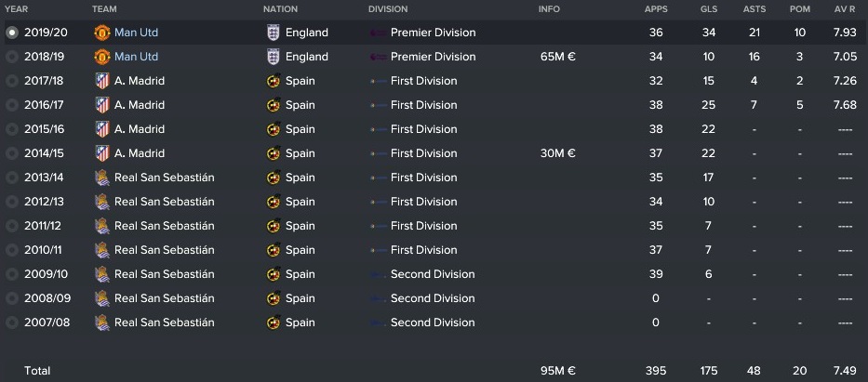This screenshot has height=382, width=868.
Task: Click the Man Utd crest in 2019/20 row
Action: tap(102, 33)
